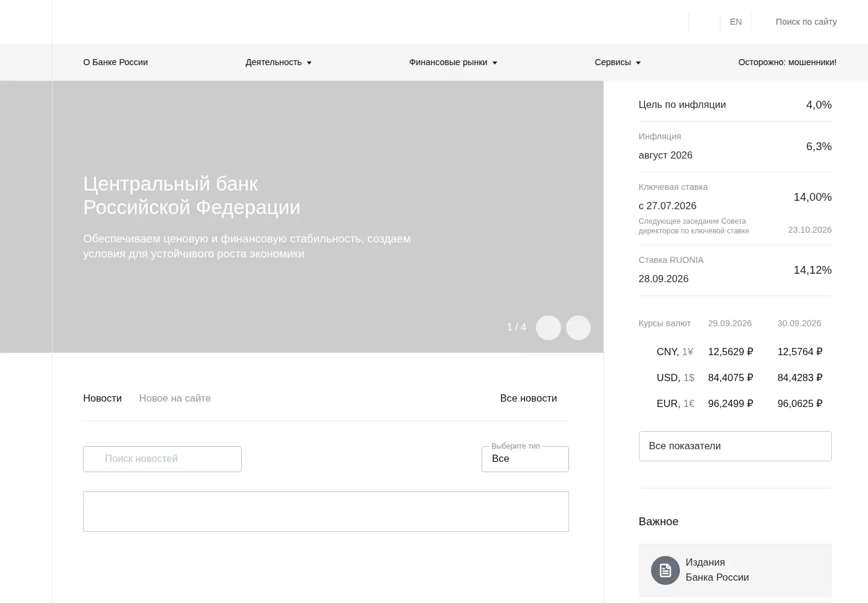Click the 84,4283 ₽ rate value

click(x=800, y=377)
